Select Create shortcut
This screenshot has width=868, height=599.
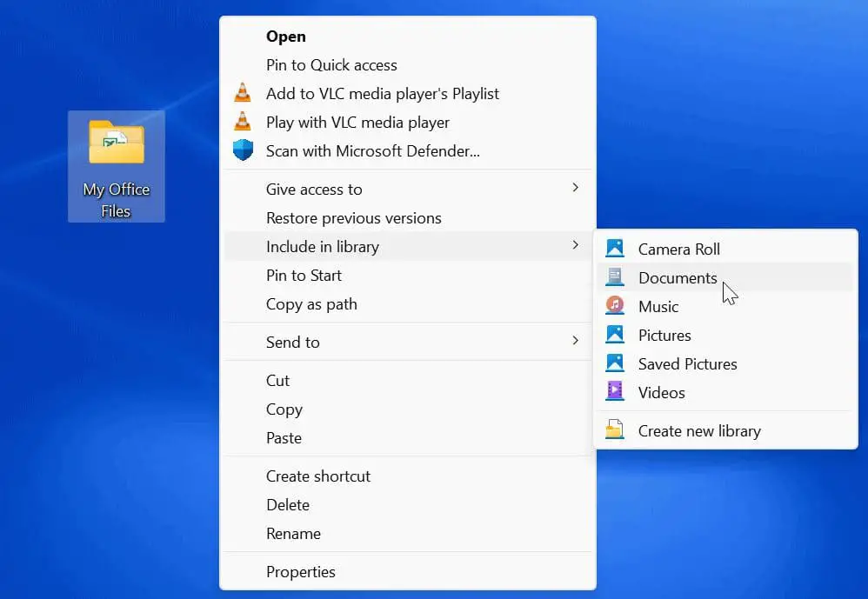(x=408, y=476)
